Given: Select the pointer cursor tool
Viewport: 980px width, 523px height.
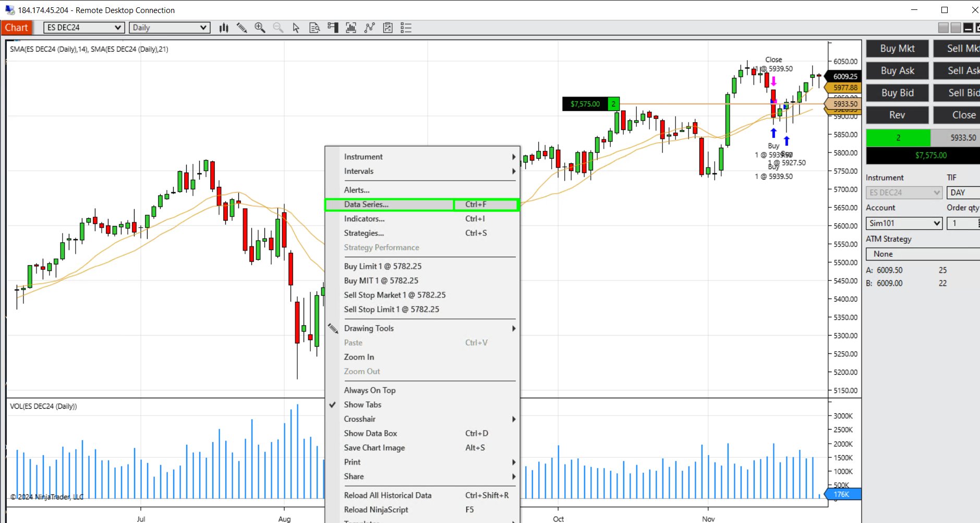Looking at the screenshot, I should pos(296,27).
